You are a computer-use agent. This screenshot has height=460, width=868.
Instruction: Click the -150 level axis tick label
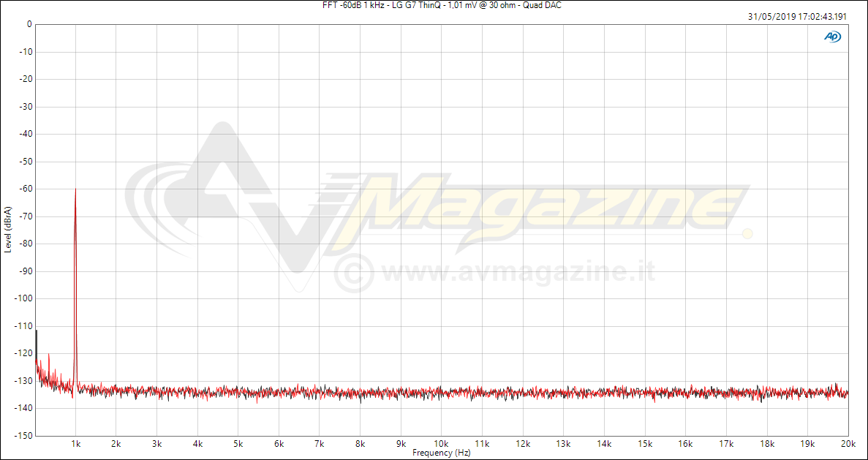pos(24,436)
